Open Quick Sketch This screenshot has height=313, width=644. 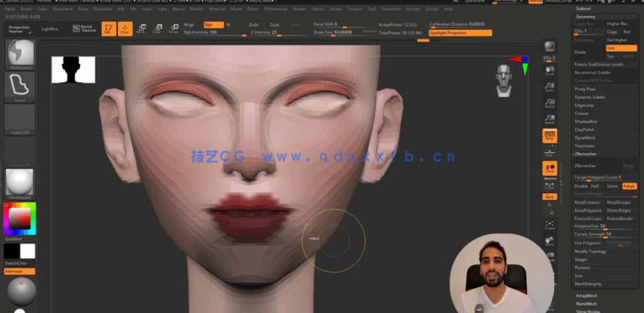click(x=84, y=29)
